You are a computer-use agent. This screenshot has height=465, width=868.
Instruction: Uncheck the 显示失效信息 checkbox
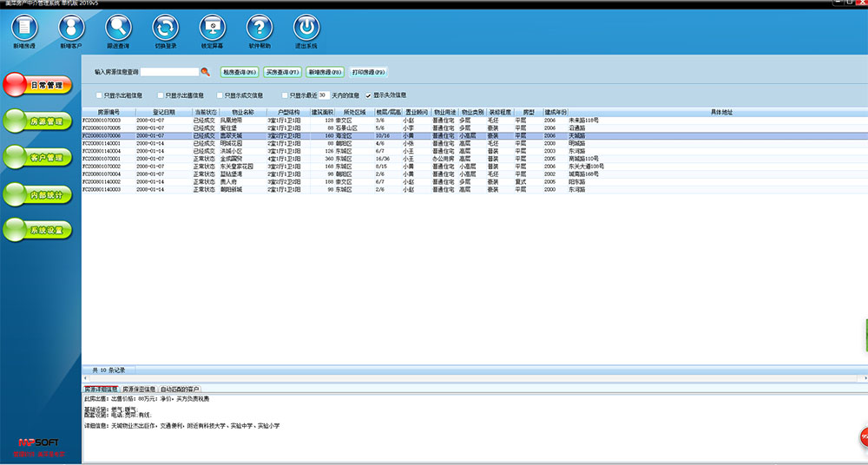[368, 95]
